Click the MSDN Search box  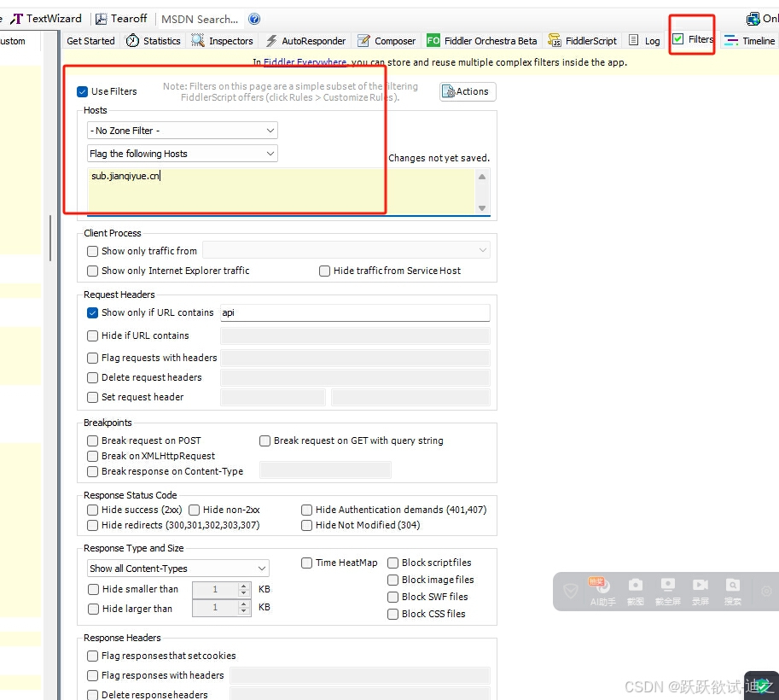[x=200, y=20]
